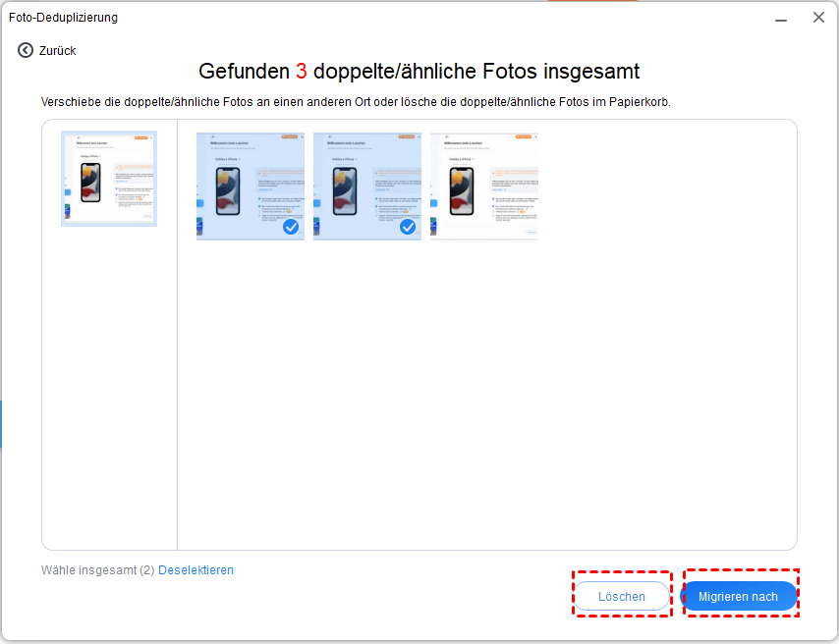
Task: Click the "Zurück" label text
Action: point(57,50)
